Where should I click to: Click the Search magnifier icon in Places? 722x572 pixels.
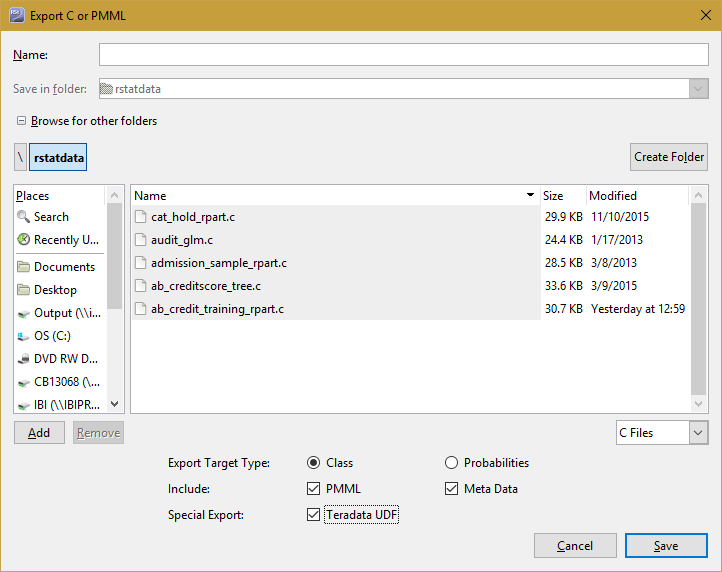[x=23, y=216]
